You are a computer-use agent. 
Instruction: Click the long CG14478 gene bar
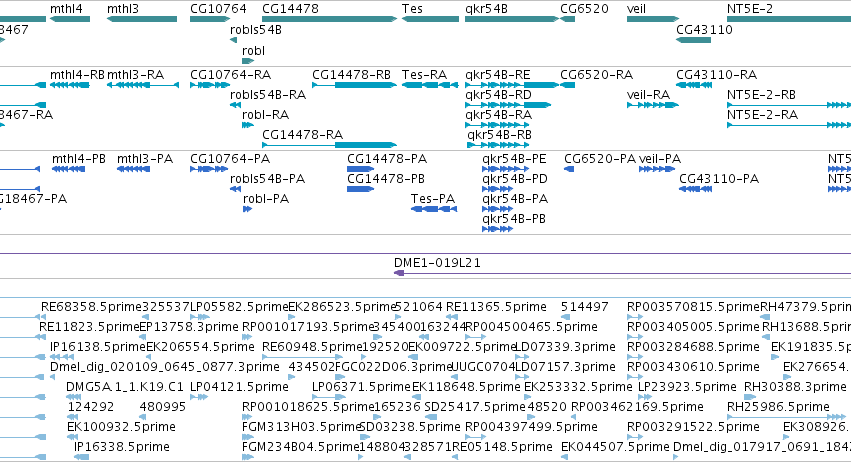click(x=329, y=19)
